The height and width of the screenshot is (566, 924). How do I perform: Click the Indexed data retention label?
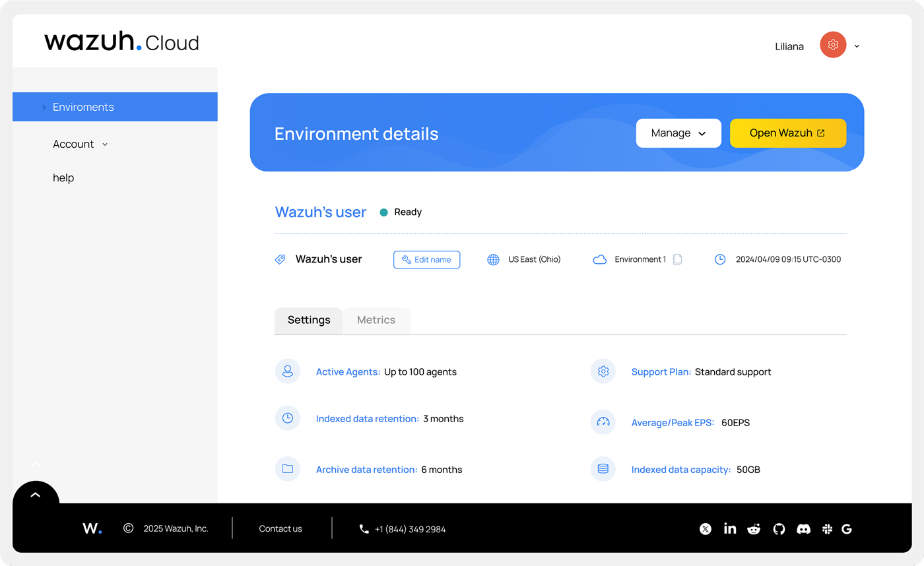point(368,419)
